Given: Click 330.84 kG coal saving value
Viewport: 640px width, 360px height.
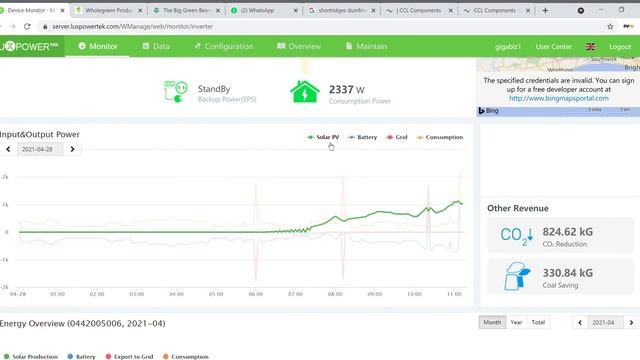Looking at the screenshot, I should point(567,273).
